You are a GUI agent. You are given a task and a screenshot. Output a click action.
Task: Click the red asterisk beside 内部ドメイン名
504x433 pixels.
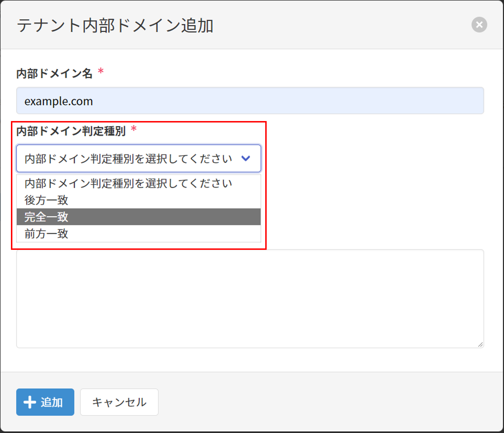101,71
